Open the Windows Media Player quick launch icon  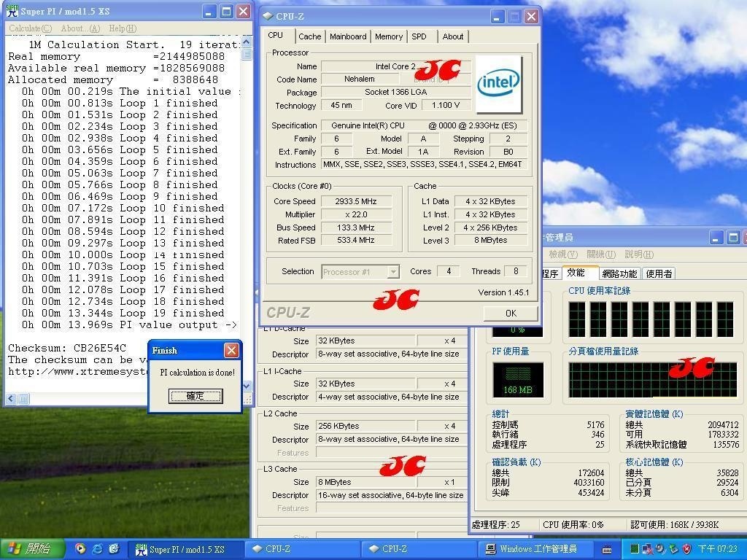pos(80,548)
